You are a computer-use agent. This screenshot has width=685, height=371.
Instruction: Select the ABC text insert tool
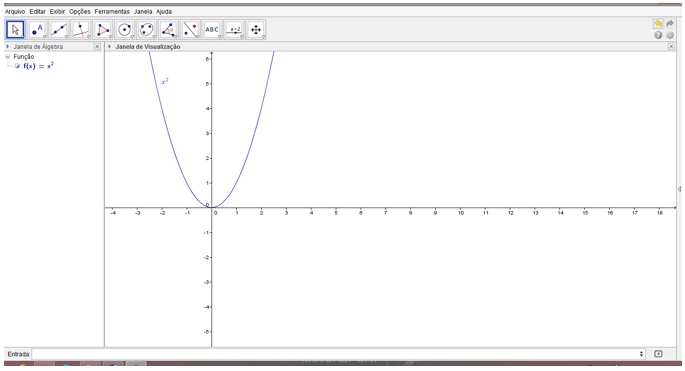(x=212, y=30)
